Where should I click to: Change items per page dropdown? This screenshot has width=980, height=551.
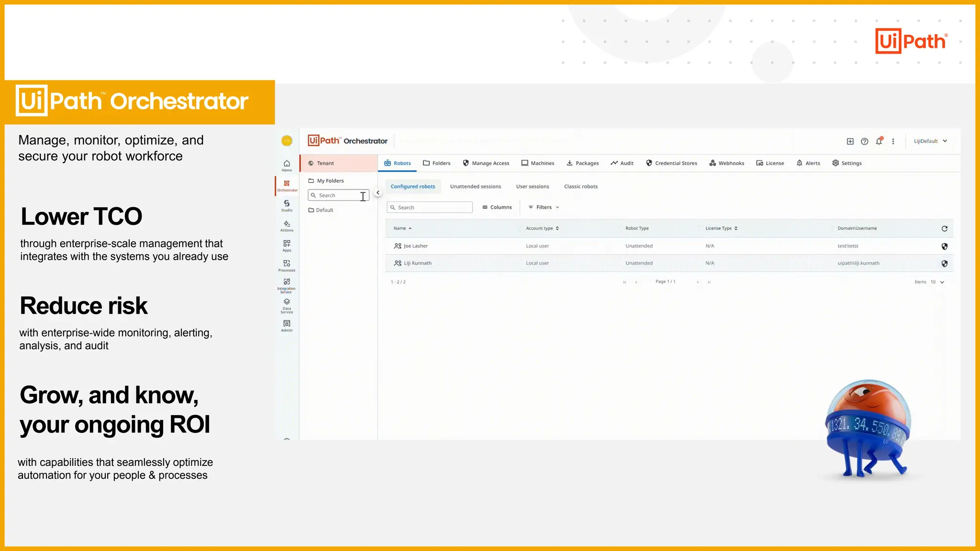pos(937,282)
